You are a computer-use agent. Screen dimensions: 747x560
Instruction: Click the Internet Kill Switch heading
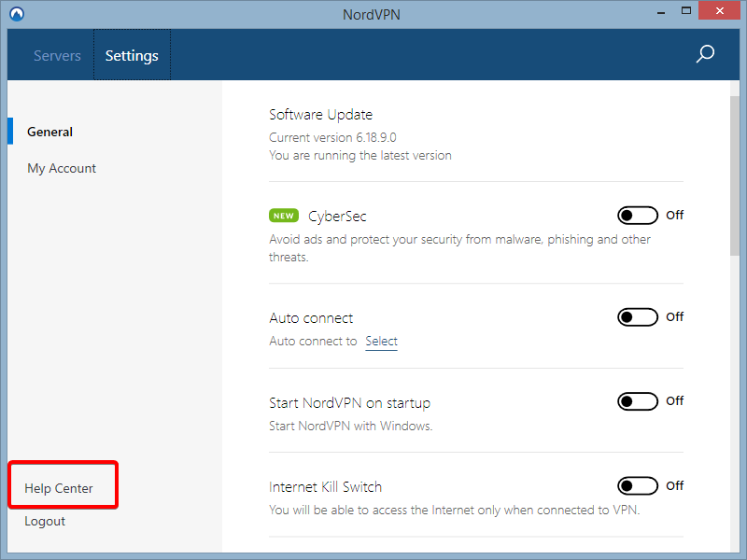click(x=325, y=486)
